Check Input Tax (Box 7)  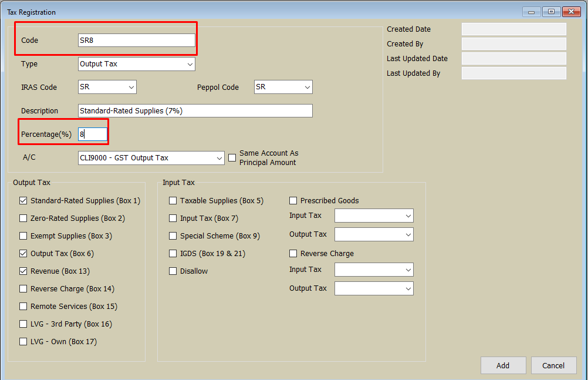pos(173,218)
